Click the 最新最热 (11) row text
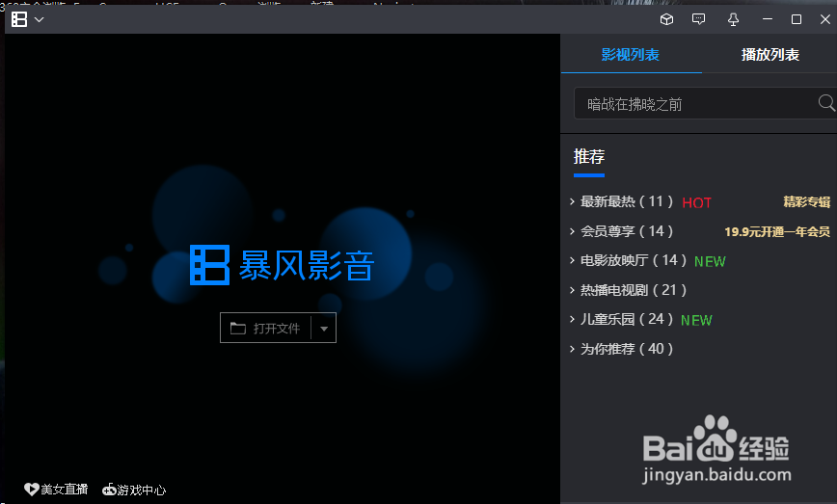This screenshot has height=504, width=837. coord(627,201)
